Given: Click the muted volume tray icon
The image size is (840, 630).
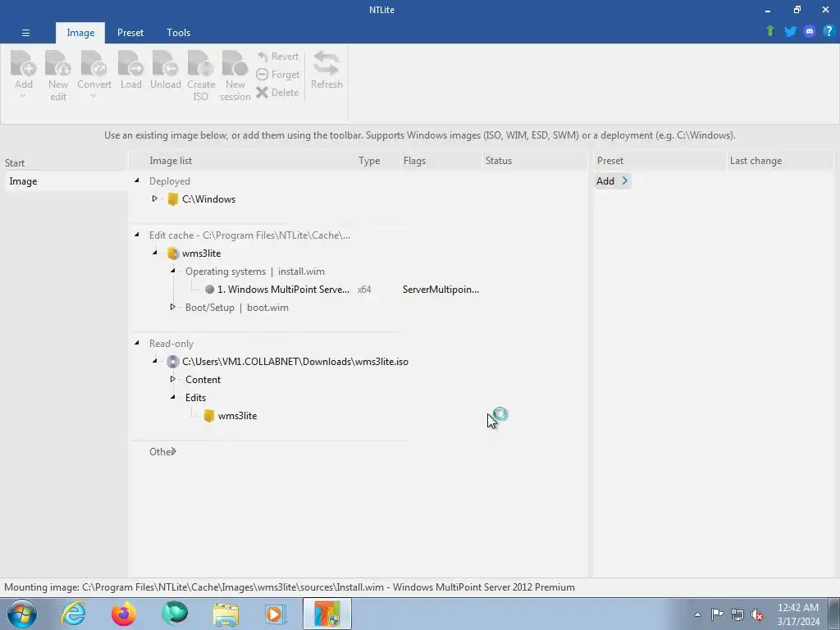Looking at the screenshot, I should (757, 614).
